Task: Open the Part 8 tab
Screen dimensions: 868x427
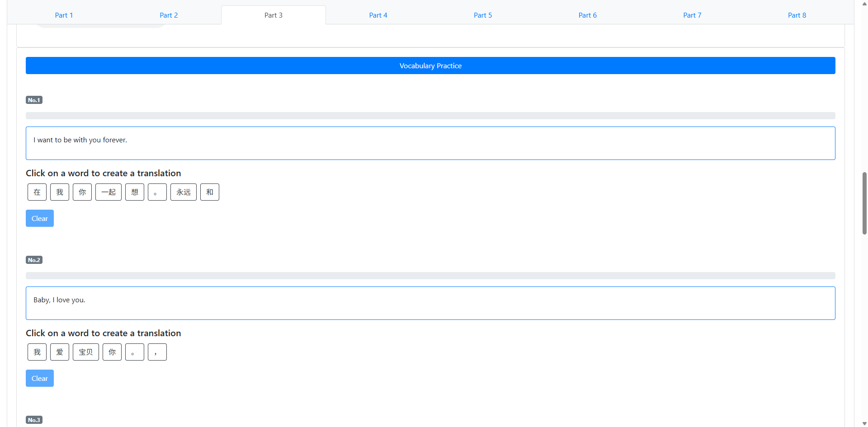Action: click(797, 15)
